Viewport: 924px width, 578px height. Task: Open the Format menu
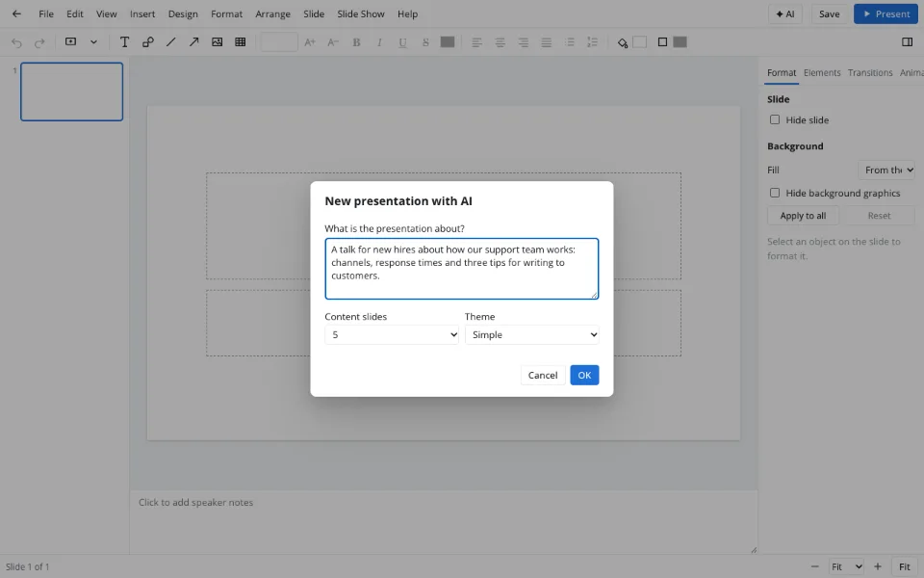[x=227, y=13]
